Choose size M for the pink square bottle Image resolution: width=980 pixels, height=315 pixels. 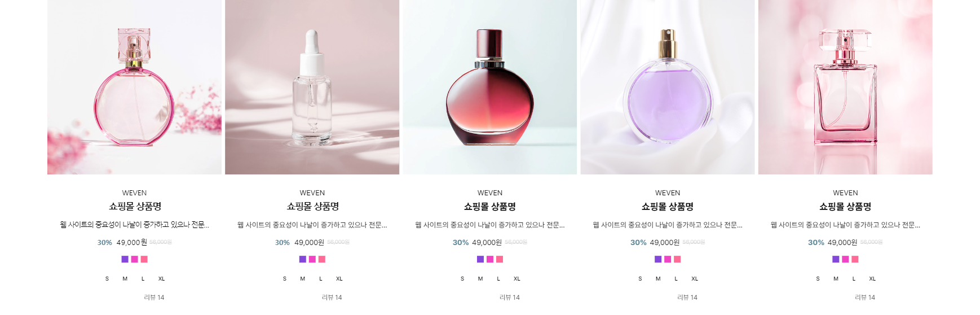pos(836,279)
